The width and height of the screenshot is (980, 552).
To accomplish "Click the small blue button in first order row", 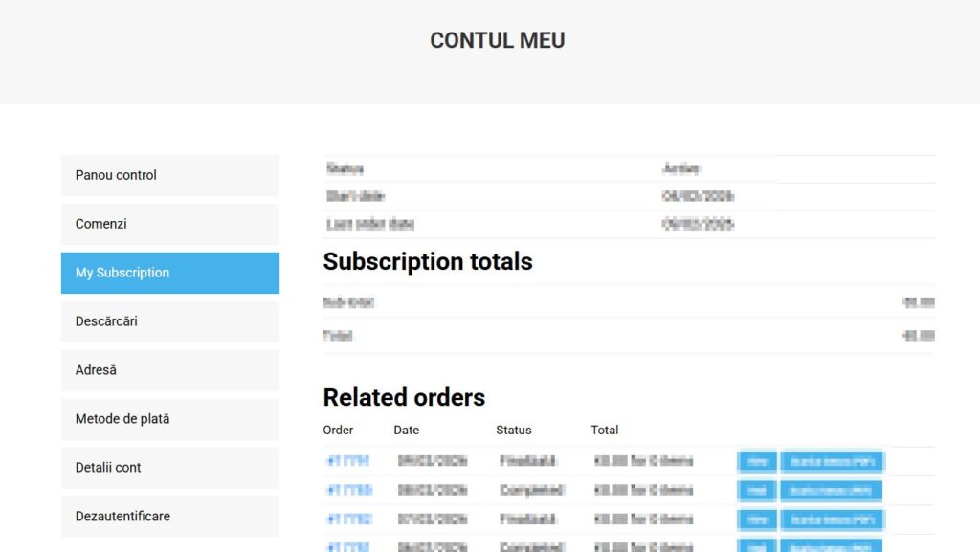I will [756, 461].
